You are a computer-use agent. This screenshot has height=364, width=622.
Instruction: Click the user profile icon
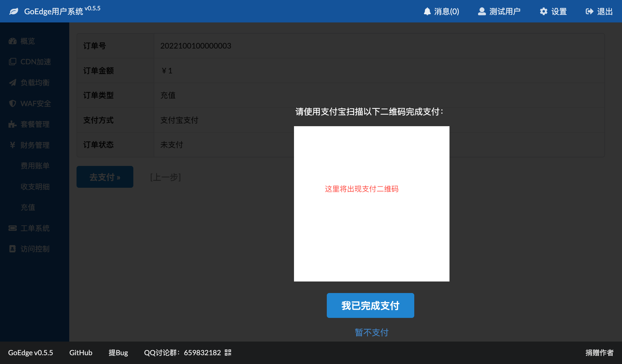click(482, 12)
